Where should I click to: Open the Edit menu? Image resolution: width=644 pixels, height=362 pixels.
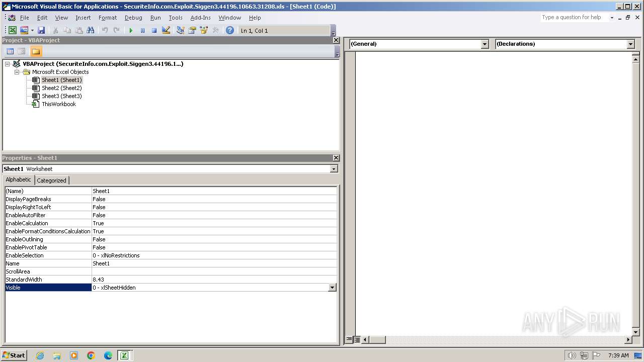42,18
